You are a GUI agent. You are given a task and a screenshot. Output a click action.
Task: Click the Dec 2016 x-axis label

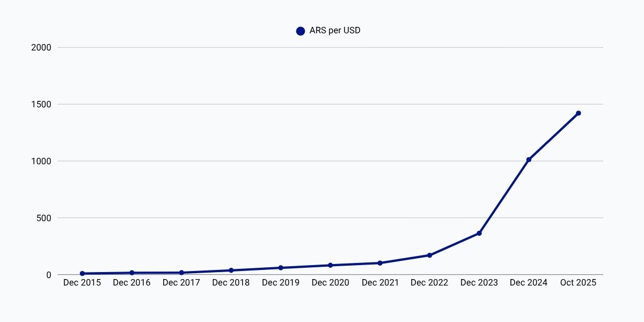tap(131, 283)
